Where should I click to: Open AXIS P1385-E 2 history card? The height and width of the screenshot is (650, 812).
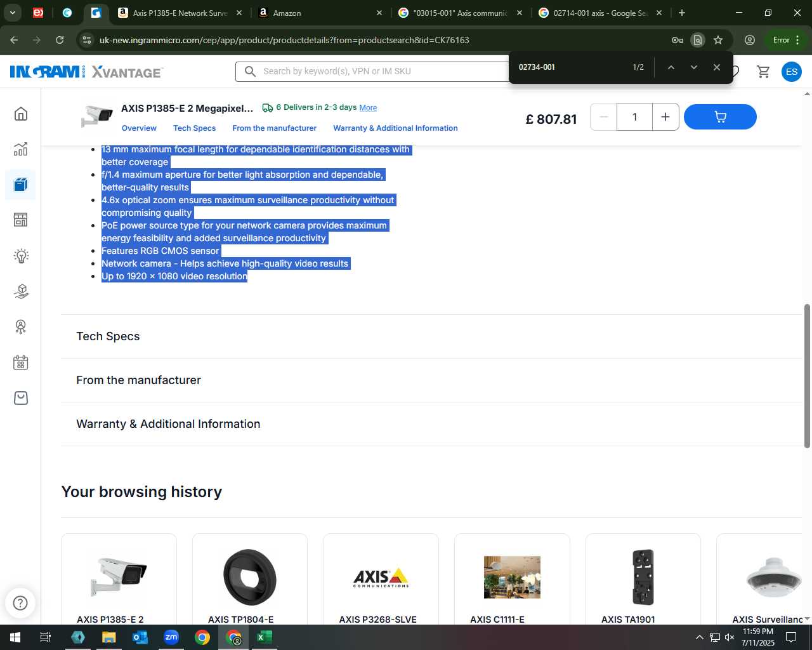click(119, 579)
